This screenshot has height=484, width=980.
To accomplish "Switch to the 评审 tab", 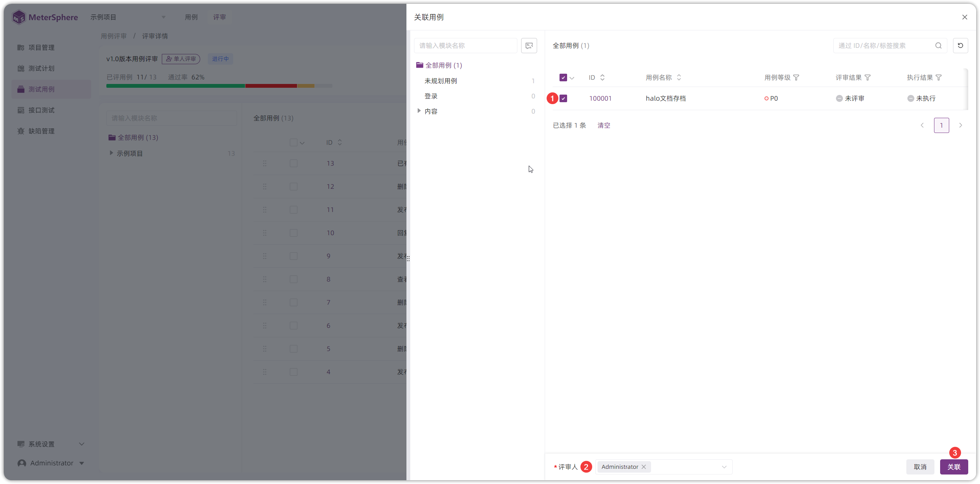I will pos(220,17).
